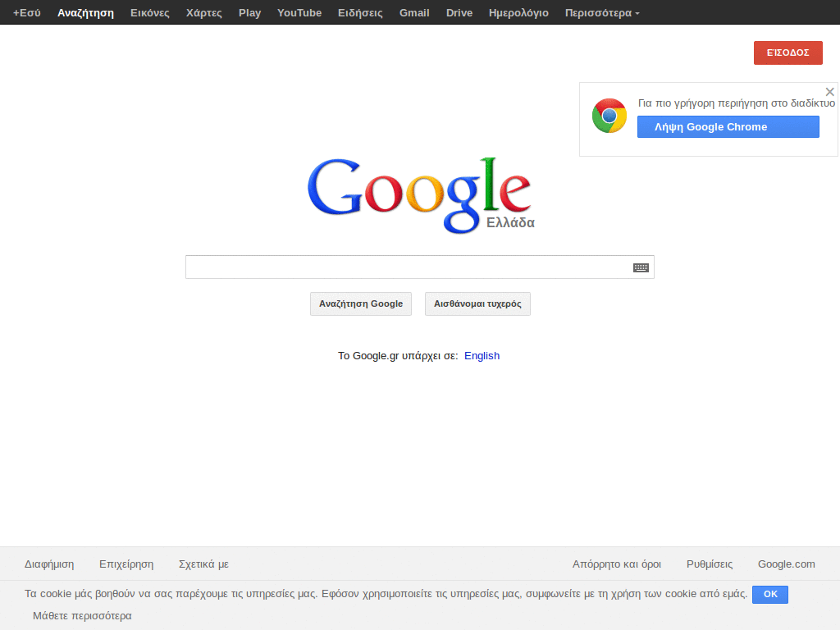Screen dimensions: 840x630
Task: Close the Chrome promotion popup
Action: point(830,92)
